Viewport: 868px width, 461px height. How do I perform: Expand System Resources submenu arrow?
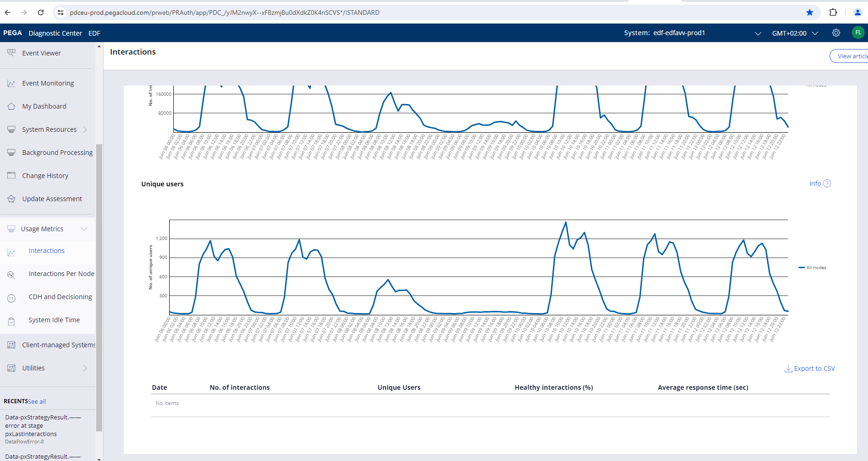pos(85,129)
